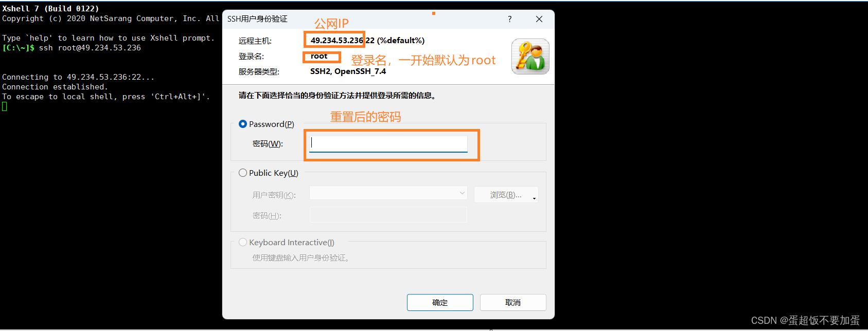Viewport: 868px width, 331px height.
Task: Click the 取消 cancel button
Action: coord(513,302)
